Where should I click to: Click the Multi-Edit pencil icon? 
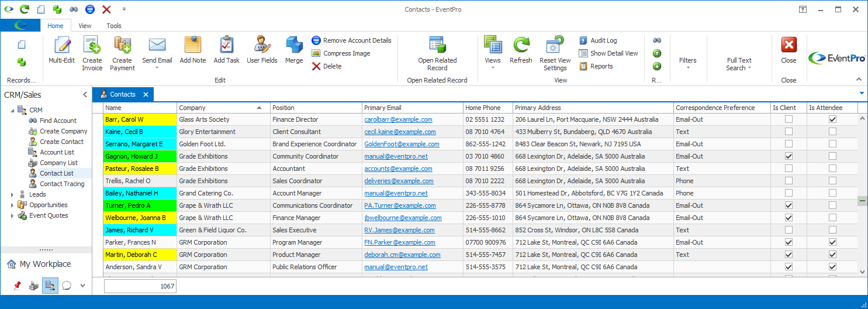tap(61, 45)
